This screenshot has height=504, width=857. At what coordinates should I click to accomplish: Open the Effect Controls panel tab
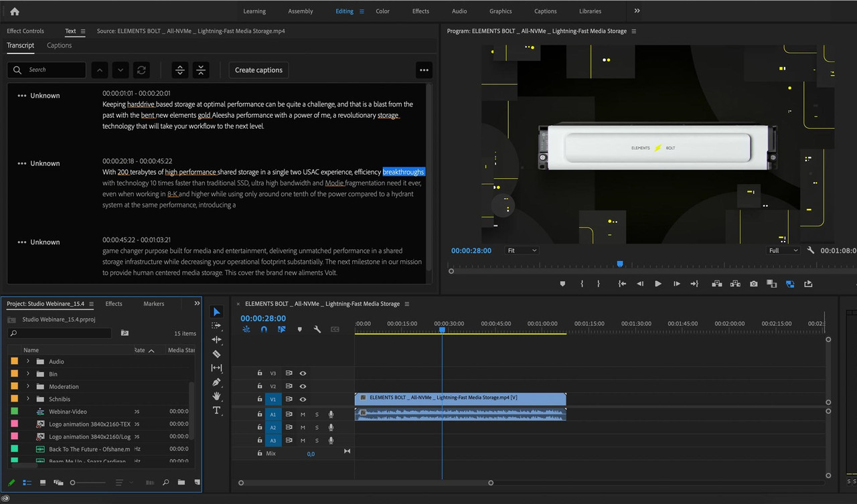(25, 31)
